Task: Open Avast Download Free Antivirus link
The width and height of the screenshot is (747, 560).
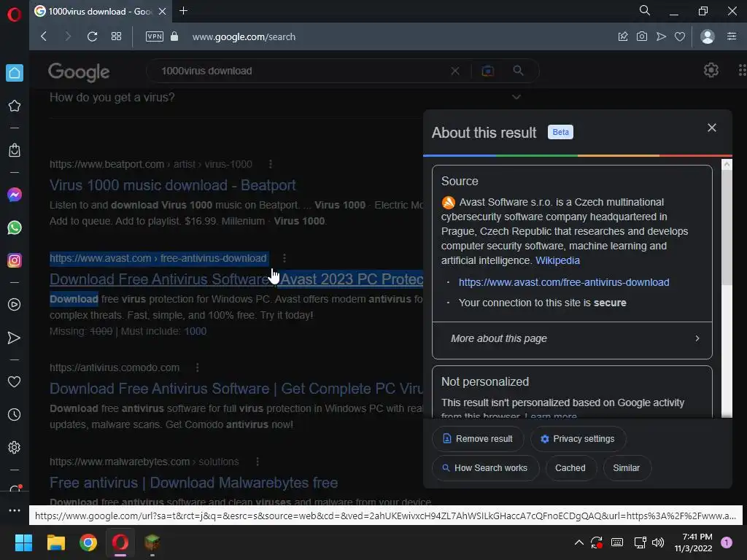Action: 236,279
